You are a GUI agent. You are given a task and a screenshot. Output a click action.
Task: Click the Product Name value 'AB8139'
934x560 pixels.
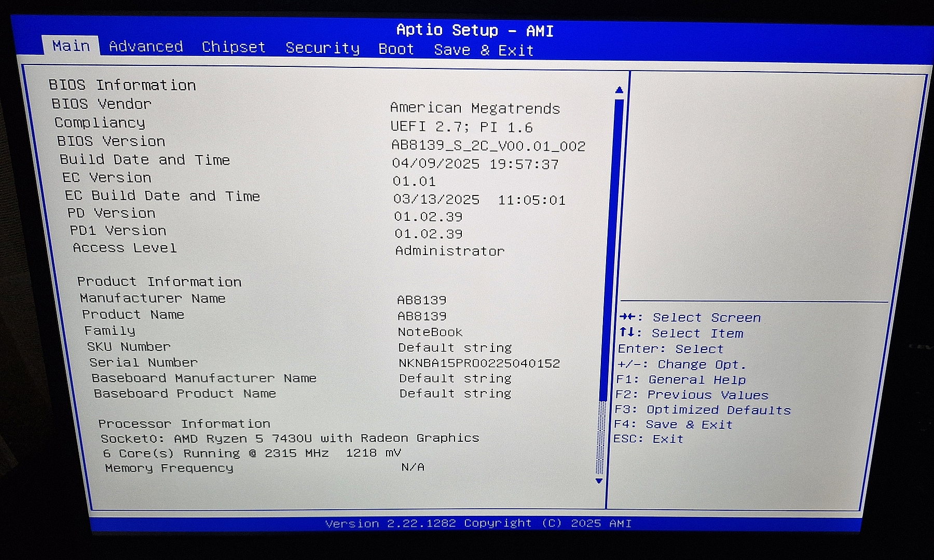(422, 316)
